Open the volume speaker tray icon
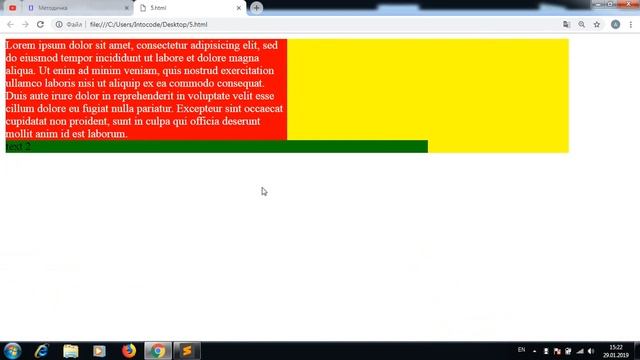This screenshot has height=360, width=640. point(591,351)
